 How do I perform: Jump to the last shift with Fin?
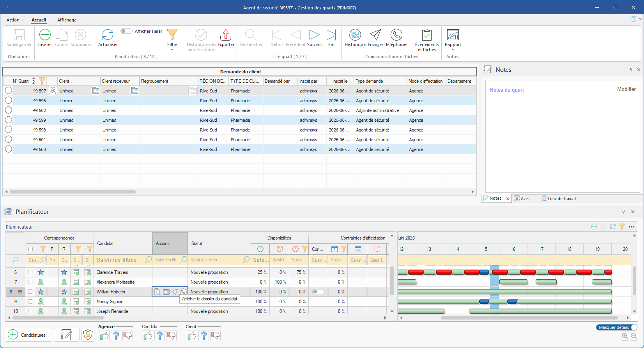[x=331, y=35]
